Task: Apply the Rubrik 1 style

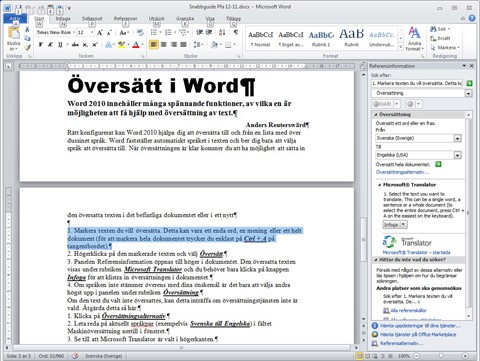Action: (x=321, y=38)
